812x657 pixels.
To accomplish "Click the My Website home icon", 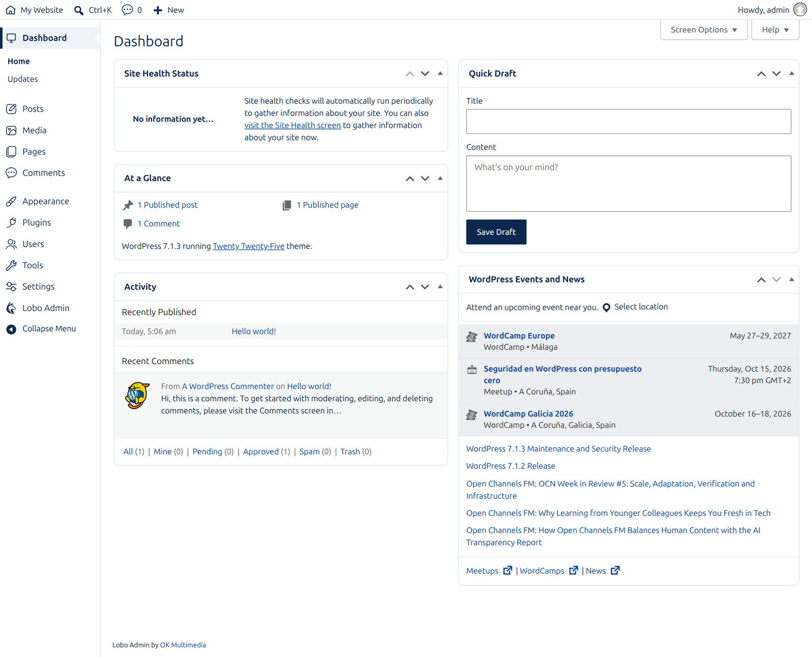I will click(x=11, y=10).
